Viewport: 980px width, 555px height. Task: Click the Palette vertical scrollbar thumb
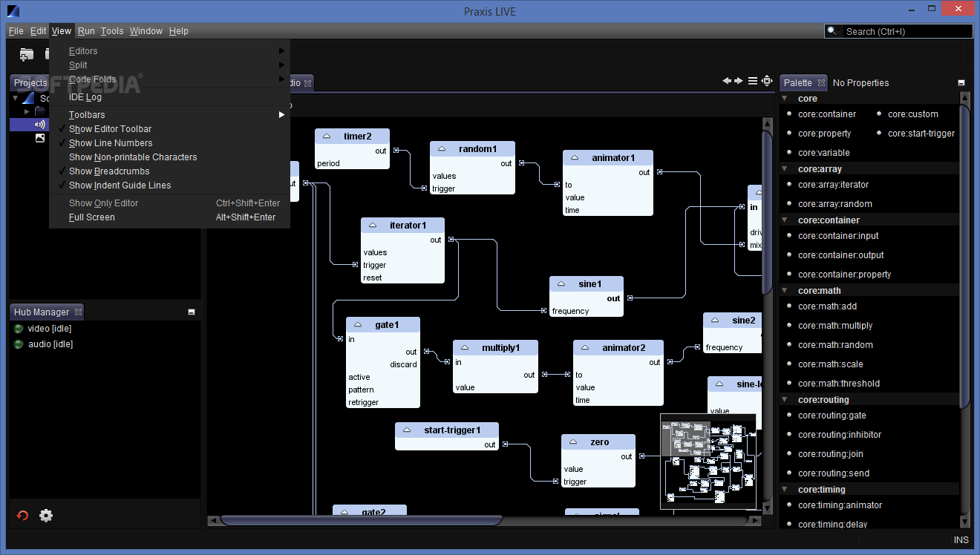[x=964, y=256]
